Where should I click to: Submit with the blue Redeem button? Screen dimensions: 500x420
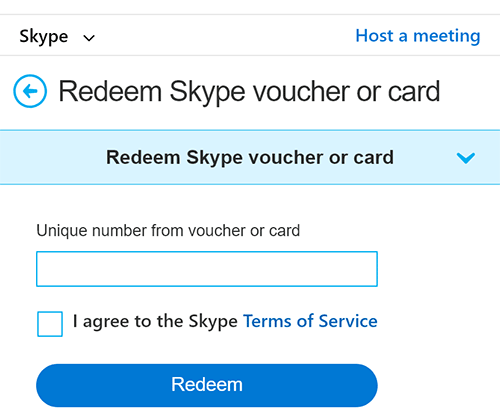click(207, 385)
